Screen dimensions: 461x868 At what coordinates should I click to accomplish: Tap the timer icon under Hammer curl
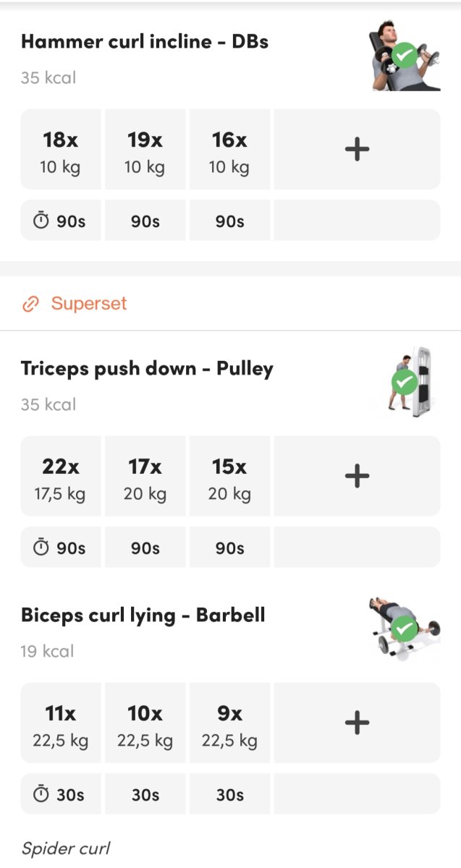click(x=42, y=221)
